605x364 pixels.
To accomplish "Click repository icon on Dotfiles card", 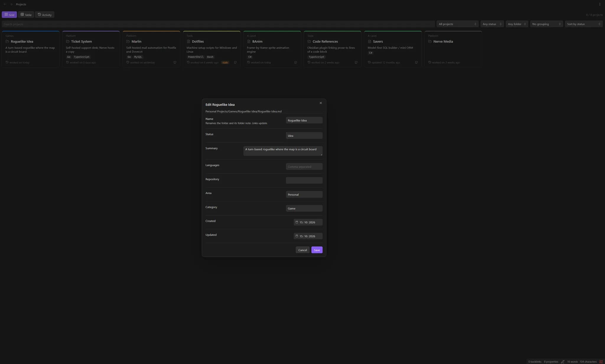I will (235, 63).
